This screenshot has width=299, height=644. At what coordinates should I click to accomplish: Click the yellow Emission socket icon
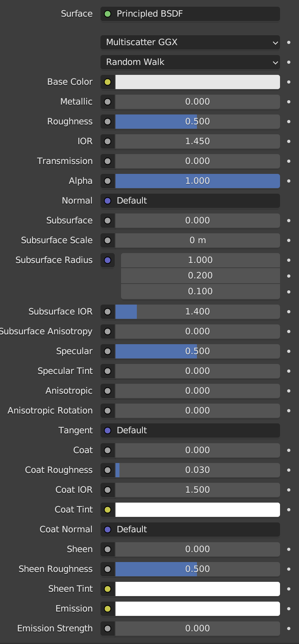108,609
